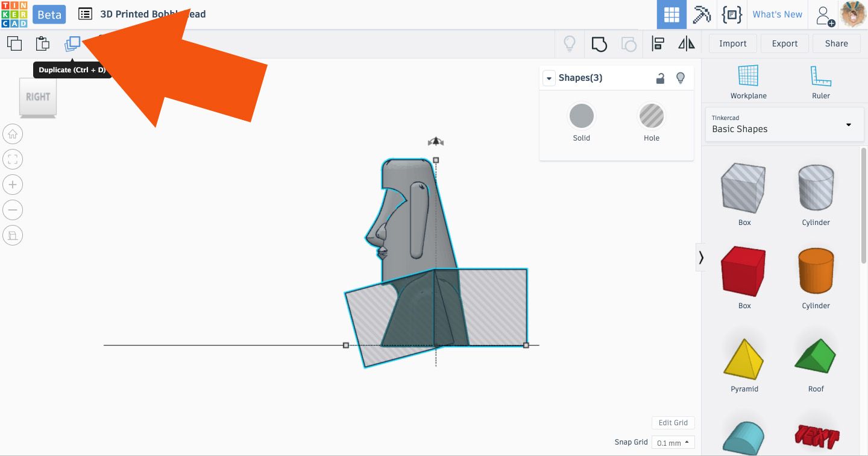Open the What's New link
Viewport: 868px width, 456px height.
[778, 14]
